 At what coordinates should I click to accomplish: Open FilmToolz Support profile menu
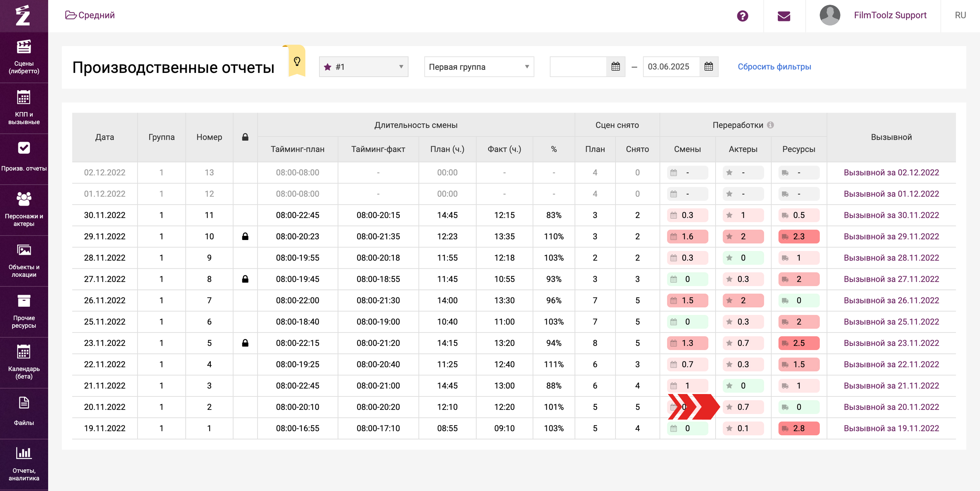click(x=890, y=15)
